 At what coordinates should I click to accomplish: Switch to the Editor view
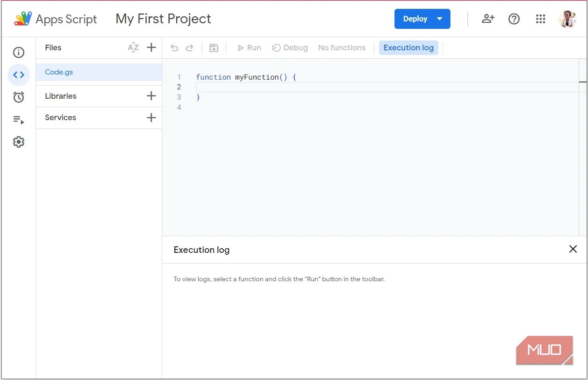pyautogui.click(x=19, y=75)
